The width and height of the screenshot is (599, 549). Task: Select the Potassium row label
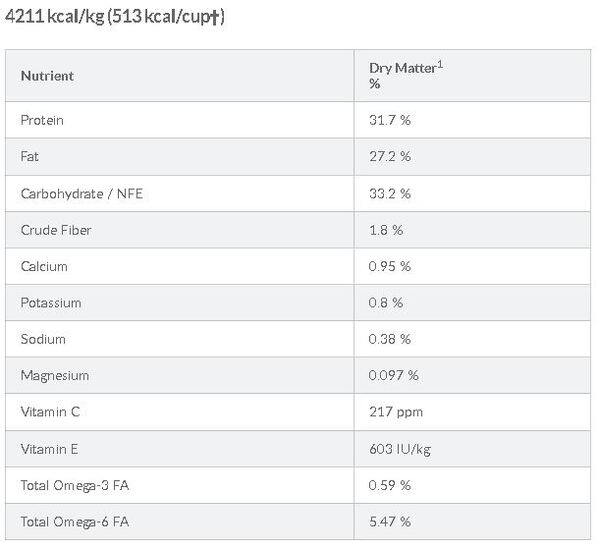point(51,303)
